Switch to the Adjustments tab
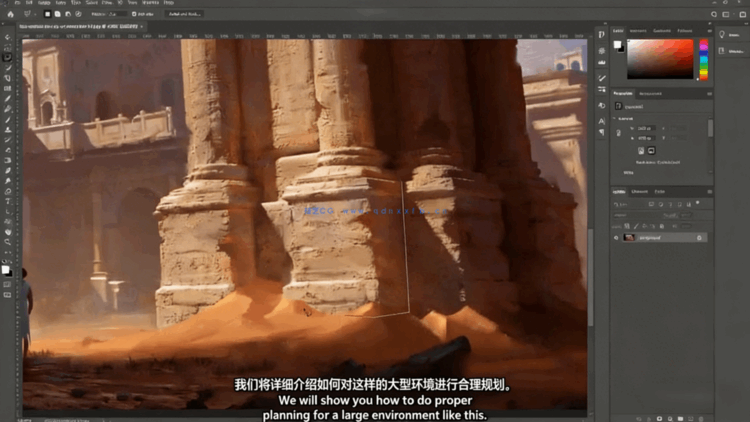The height and width of the screenshot is (422, 750). pyautogui.click(x=651, y=93)
